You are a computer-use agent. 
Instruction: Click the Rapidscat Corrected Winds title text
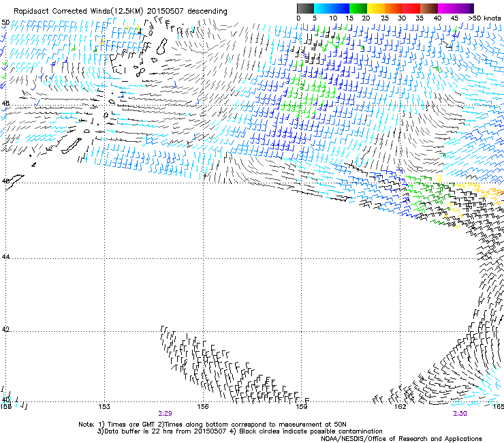click(x=121, y=12)
